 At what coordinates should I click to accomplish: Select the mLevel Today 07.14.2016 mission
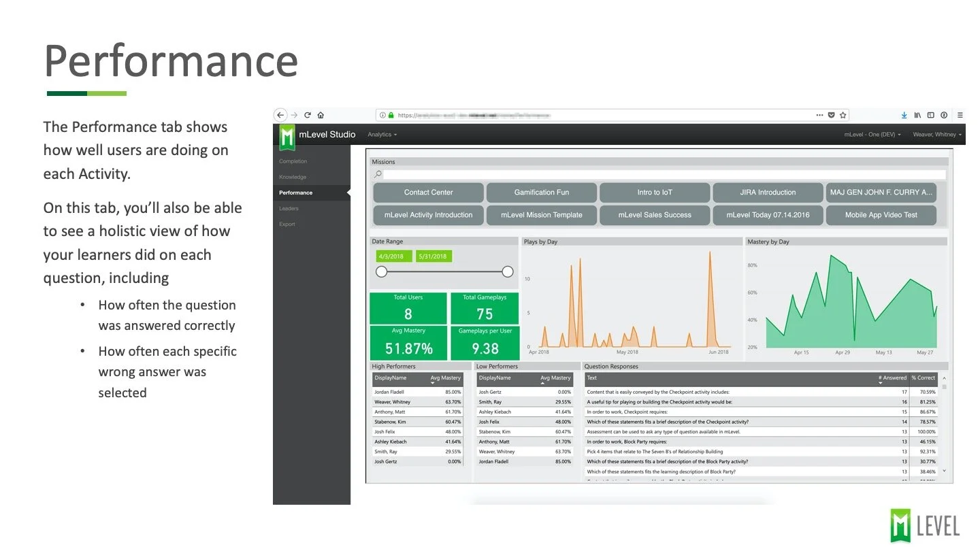(768, 215)
